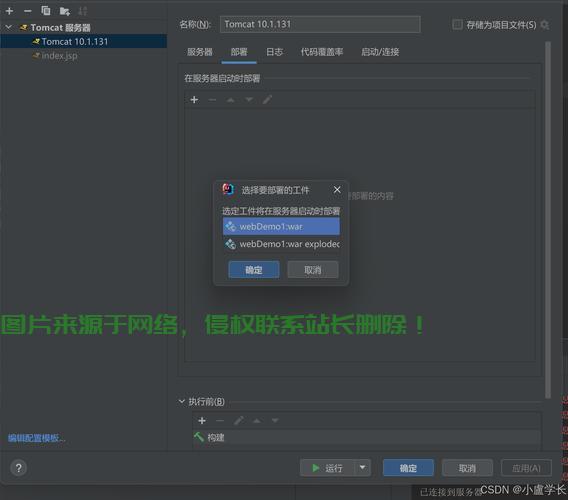The height and width of the screenshot is (500, 568).
Task: Edit deployment item pencil icon
Action: (267, 100)
